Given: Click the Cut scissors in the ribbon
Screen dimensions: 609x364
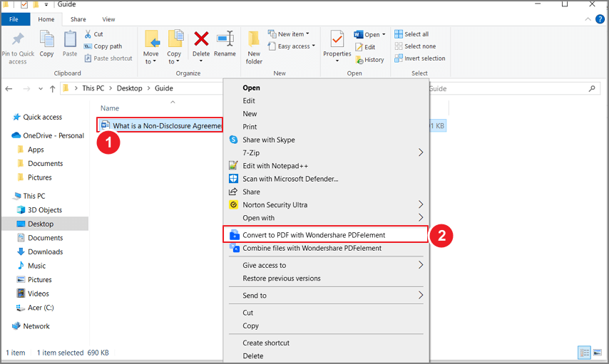Looking at the screenshot, I should (88, 34).
